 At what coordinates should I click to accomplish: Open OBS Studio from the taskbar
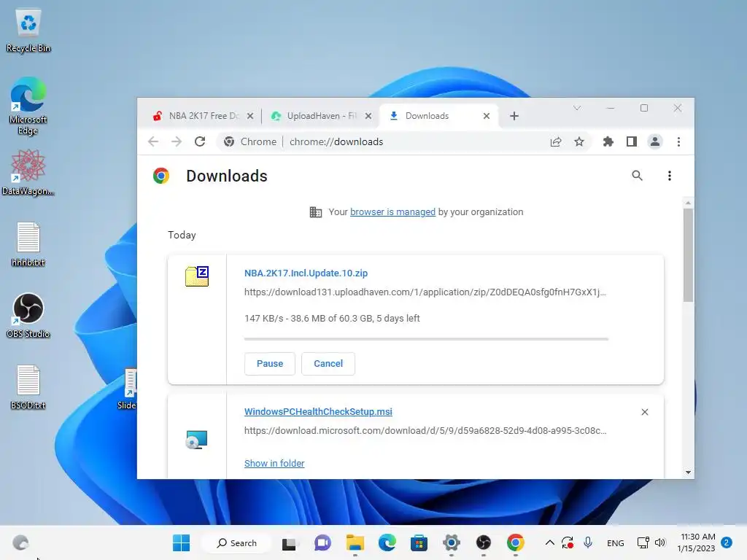click(x=483, y=542)
